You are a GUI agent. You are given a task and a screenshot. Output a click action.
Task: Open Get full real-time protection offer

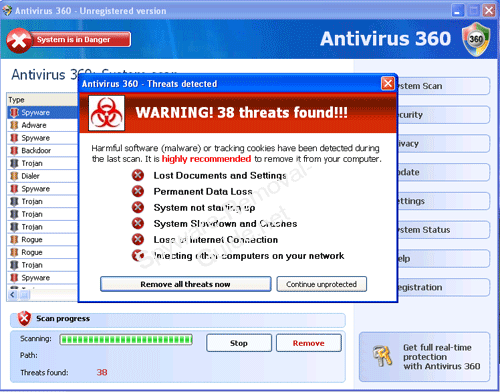(x=424, y=357)
